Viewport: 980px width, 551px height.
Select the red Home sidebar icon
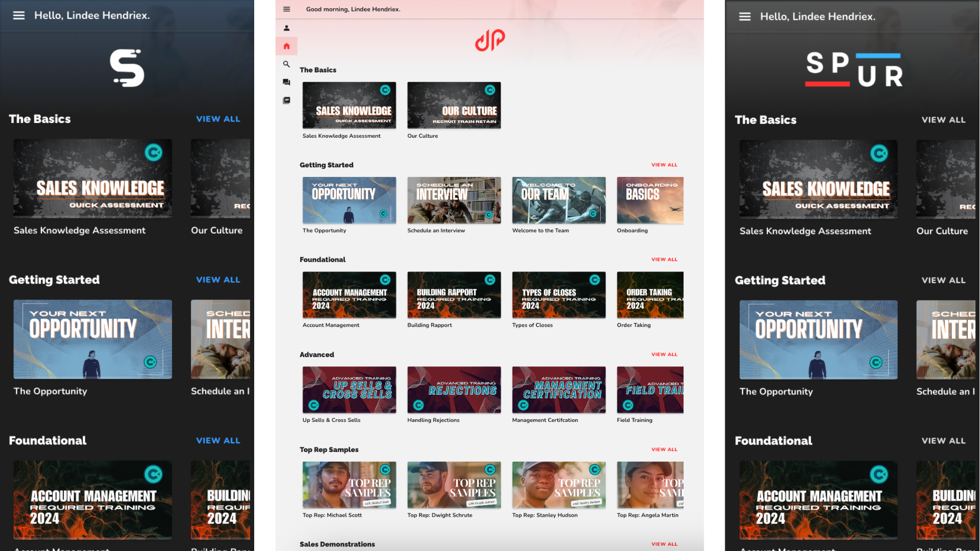(x=286, y=46)
